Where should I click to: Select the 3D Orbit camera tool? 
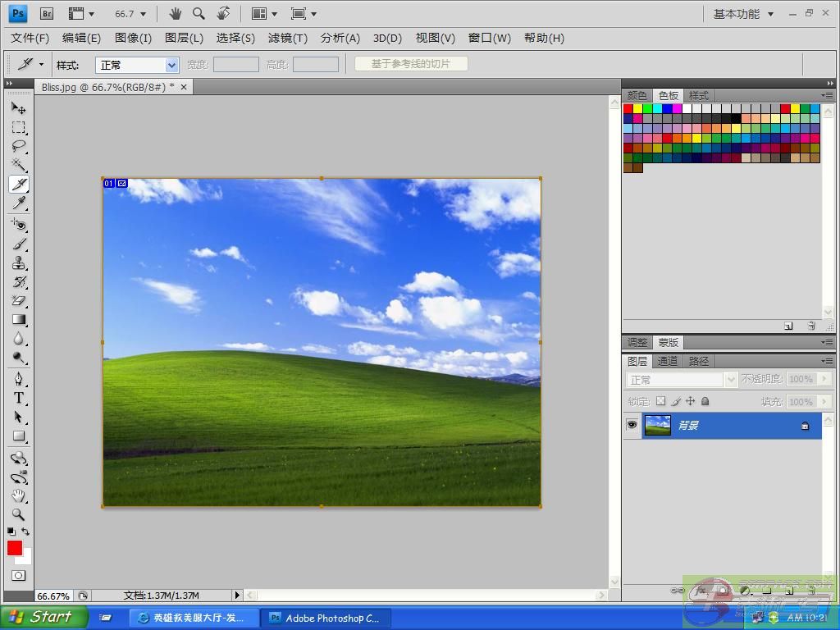(19, 477)
